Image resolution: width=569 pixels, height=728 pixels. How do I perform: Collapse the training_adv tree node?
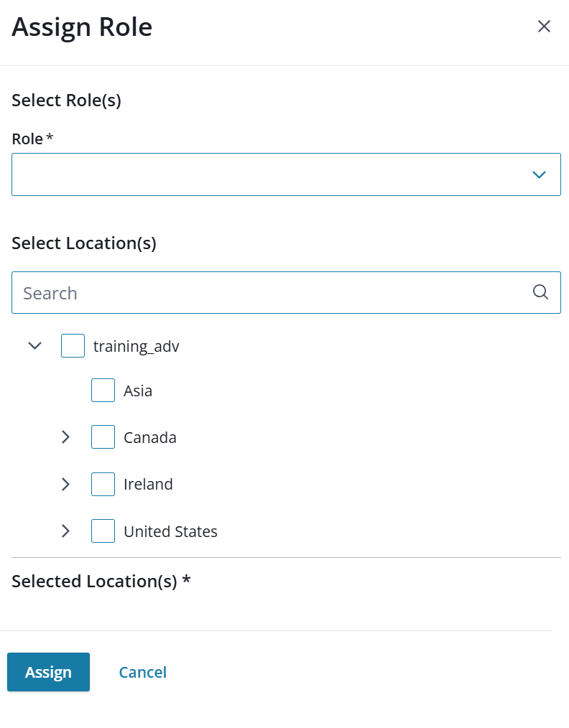(x=34, y=346)
